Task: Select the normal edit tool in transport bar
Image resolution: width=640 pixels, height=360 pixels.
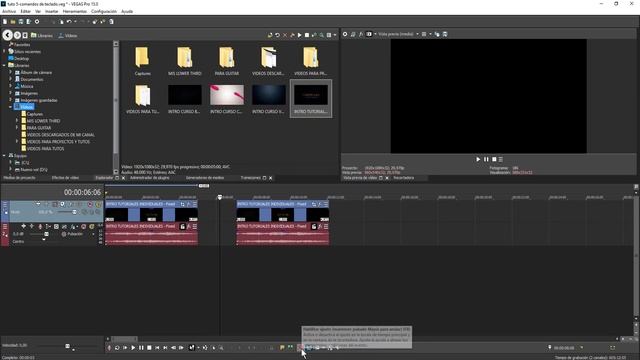Action: click(x=192, y=348)
